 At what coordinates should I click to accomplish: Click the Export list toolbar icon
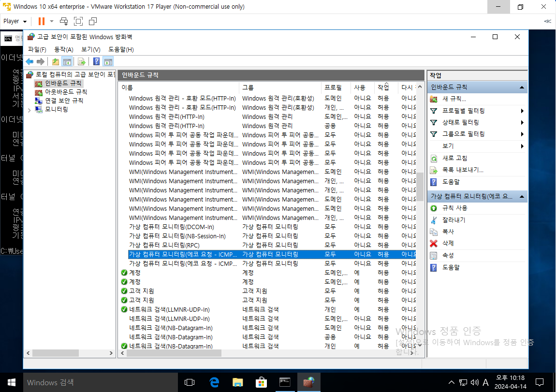(x=82, y=62)
